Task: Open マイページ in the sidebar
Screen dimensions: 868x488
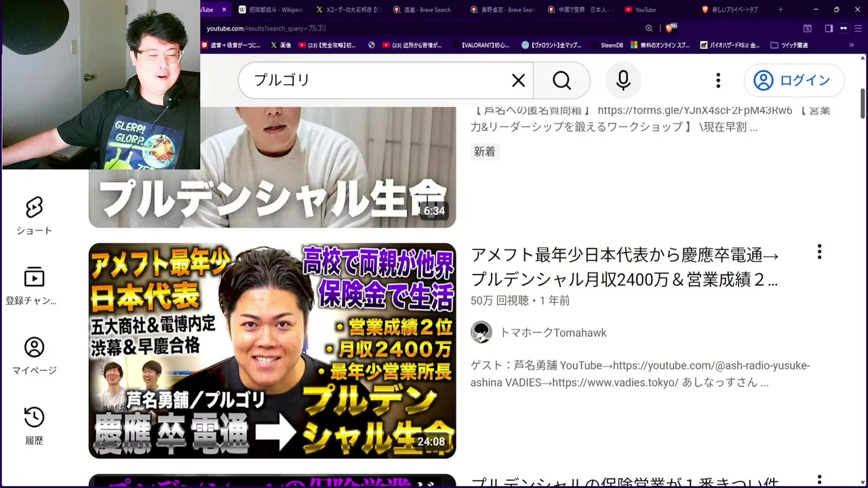Action: pos(34,357)
